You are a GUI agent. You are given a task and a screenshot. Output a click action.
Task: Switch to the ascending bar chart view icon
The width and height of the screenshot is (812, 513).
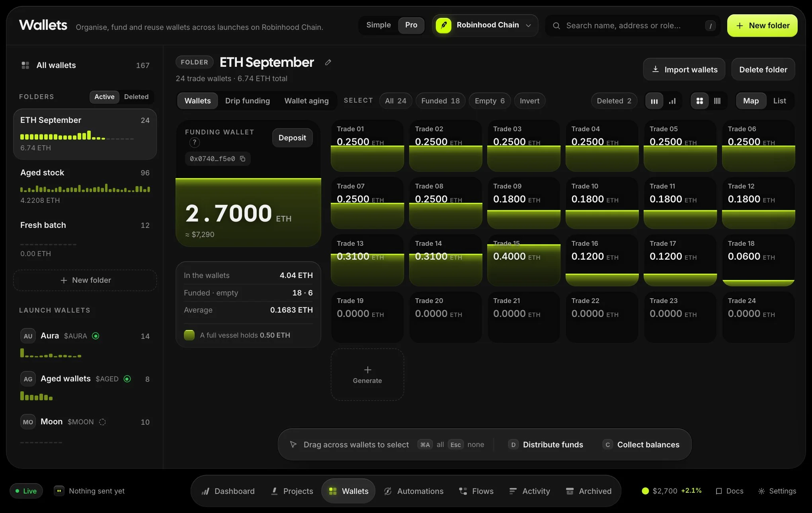672,101
